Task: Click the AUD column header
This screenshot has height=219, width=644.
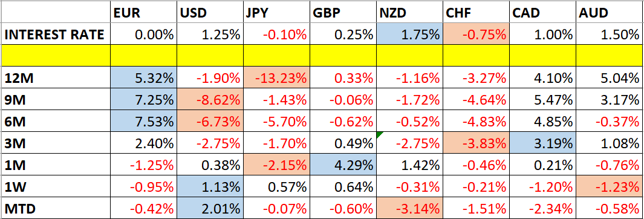Action: (x=610, y=13)
